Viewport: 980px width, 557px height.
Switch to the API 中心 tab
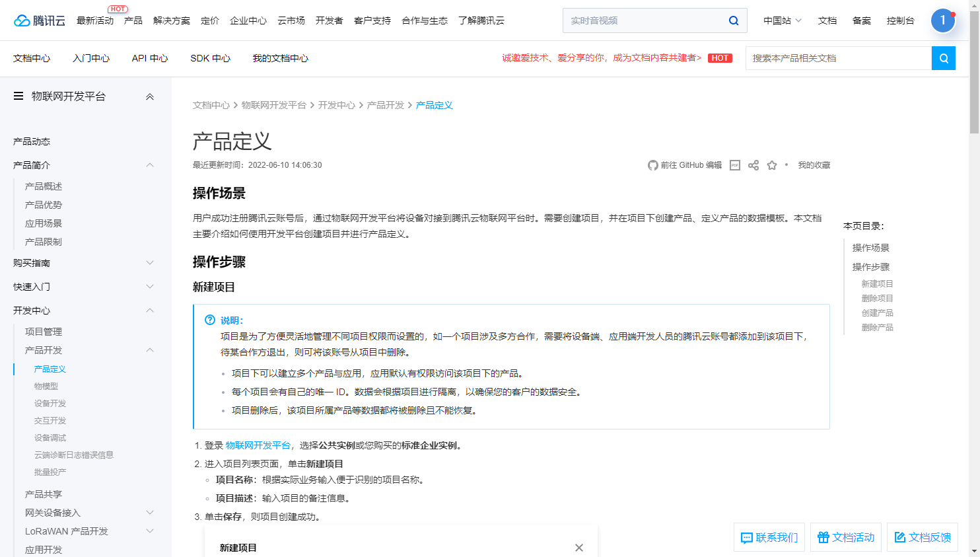150,58
